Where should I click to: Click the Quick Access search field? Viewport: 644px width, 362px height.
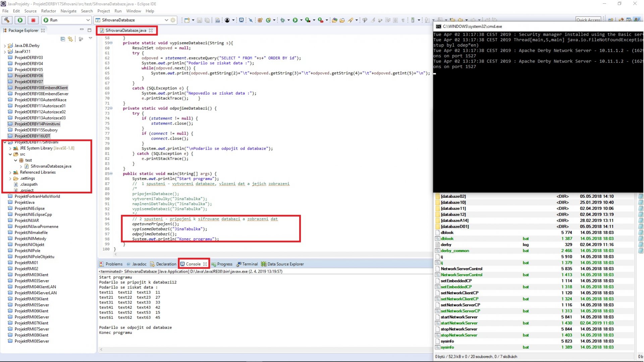588,20
